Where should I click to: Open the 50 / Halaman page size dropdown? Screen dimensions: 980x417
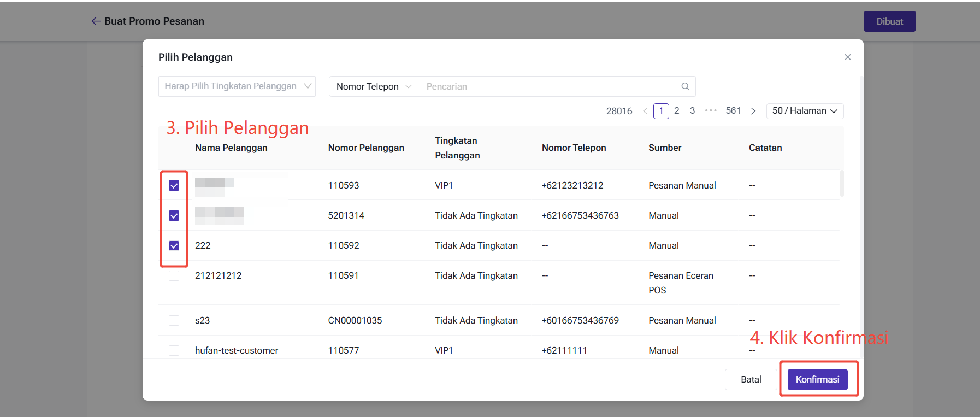tap(804, 111)
